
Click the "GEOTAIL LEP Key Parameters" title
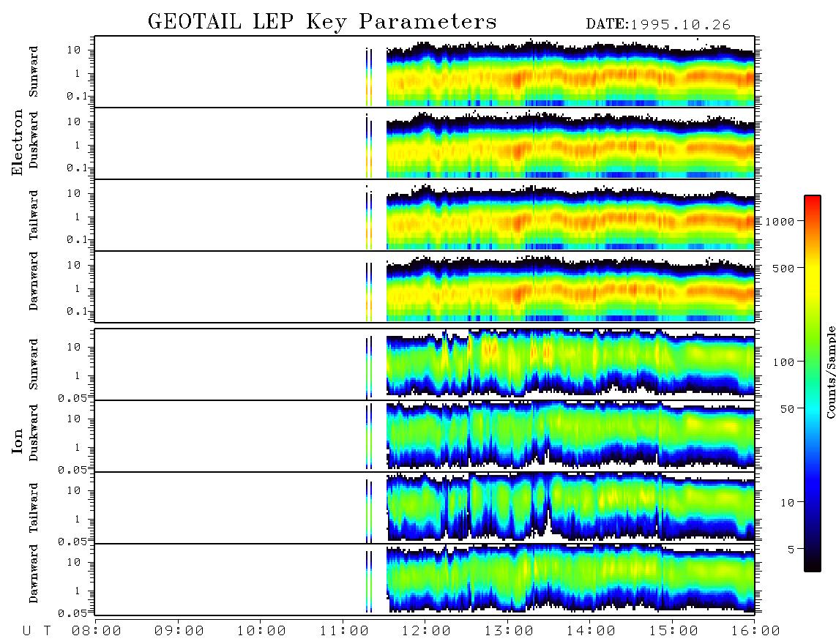pyautogui.click(x=322, y=22)
